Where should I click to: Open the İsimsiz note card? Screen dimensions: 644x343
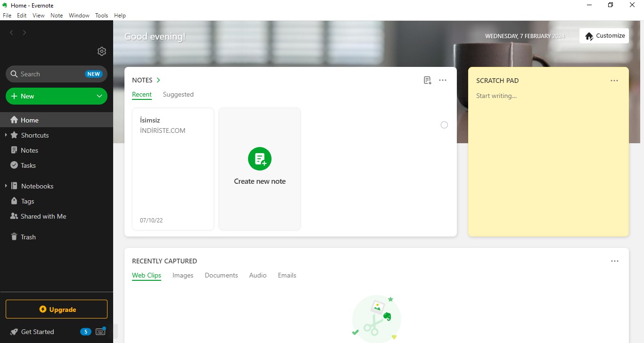pos(173,169)
